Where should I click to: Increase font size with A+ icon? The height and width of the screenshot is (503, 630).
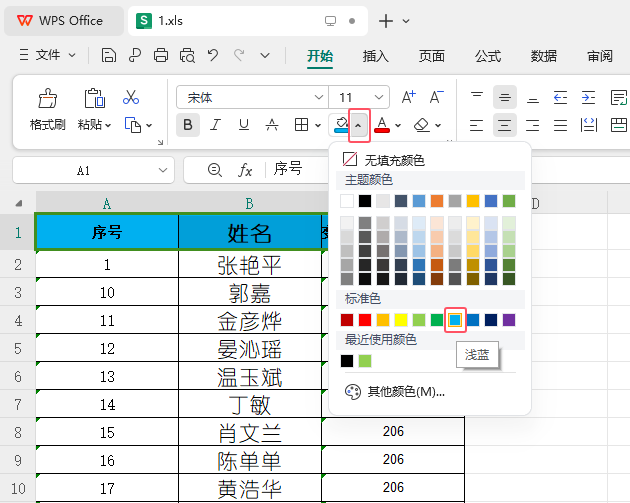click(409, 97)
